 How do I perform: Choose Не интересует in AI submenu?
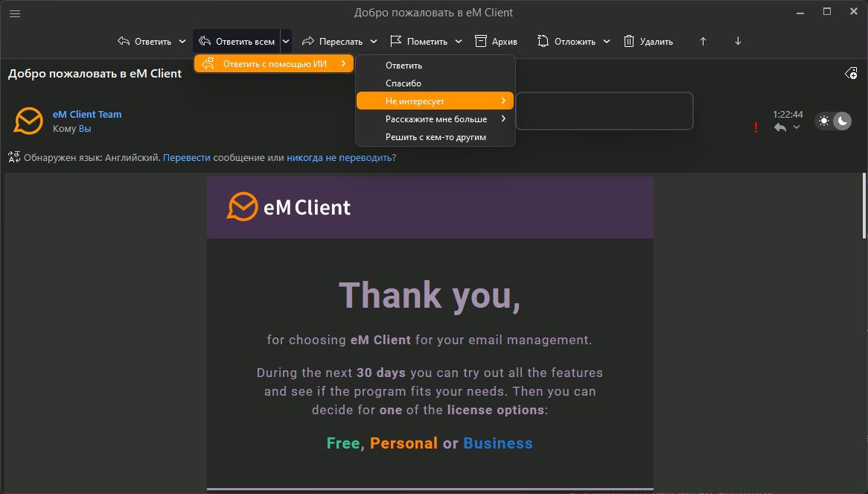pos(435,101)
